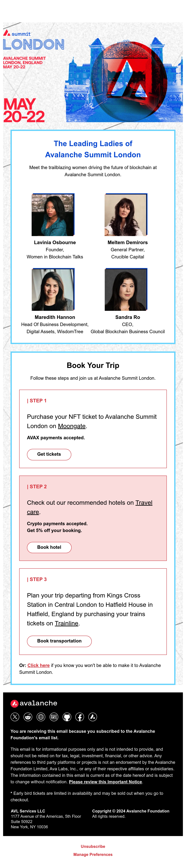Open the Moongate link

coord(72,426)
